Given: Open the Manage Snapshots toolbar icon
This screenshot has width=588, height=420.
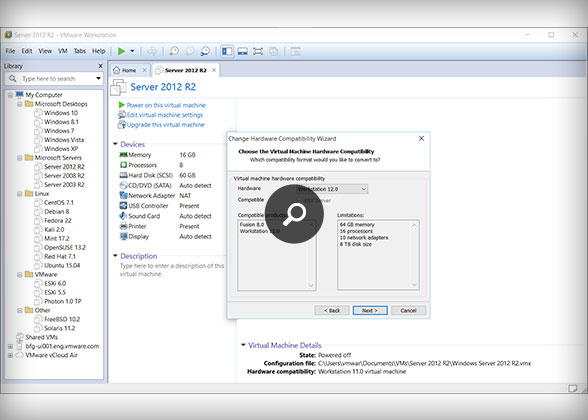Looking at the screenshot, I should coord(205,51).
